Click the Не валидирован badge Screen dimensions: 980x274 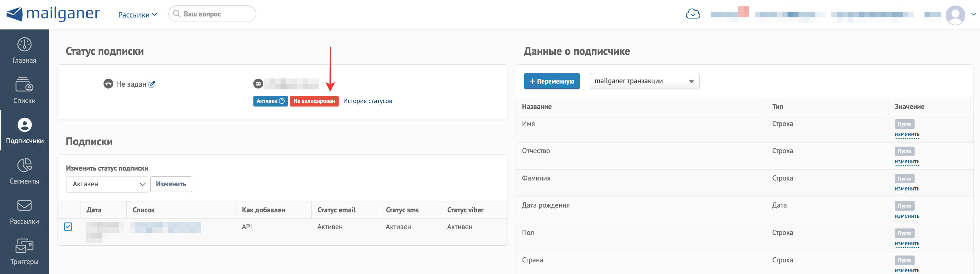[314, 101]
